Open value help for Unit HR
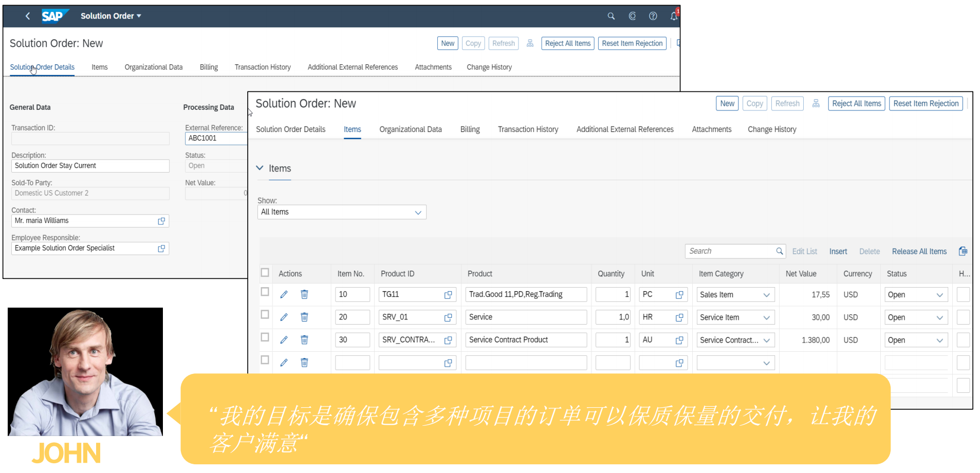This screenshot has width=980, height=473. click(x=679, y=317)
